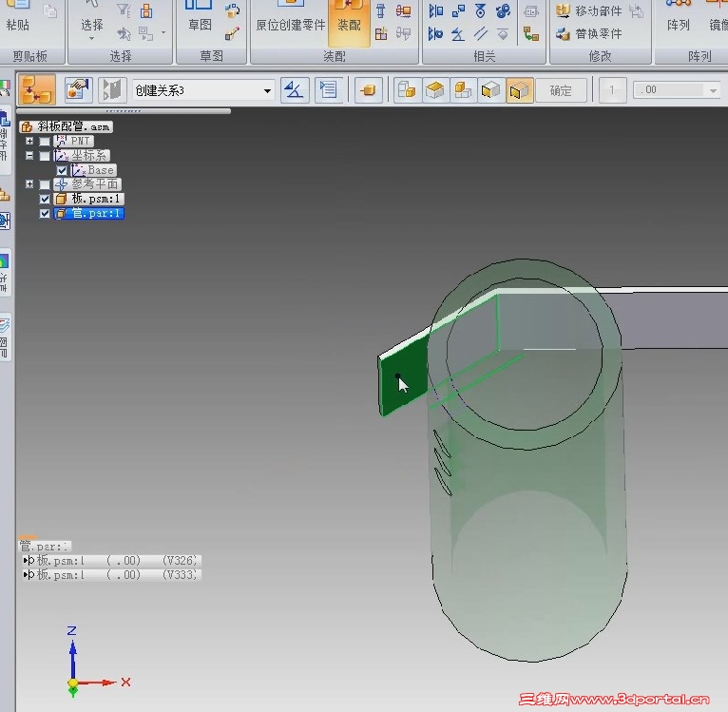Click the axial align icon in 相关 group
The width and height of the screenshot is (728, 712).
pos(480,10)
